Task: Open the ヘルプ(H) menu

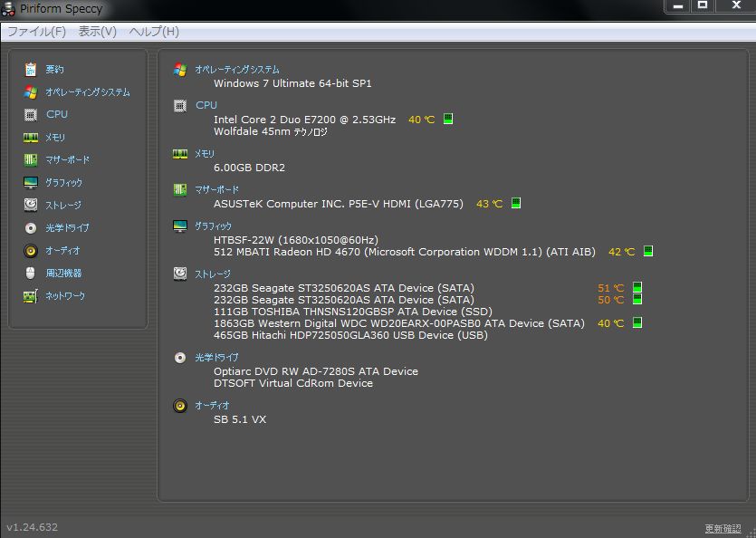Action: pos(154,32)
